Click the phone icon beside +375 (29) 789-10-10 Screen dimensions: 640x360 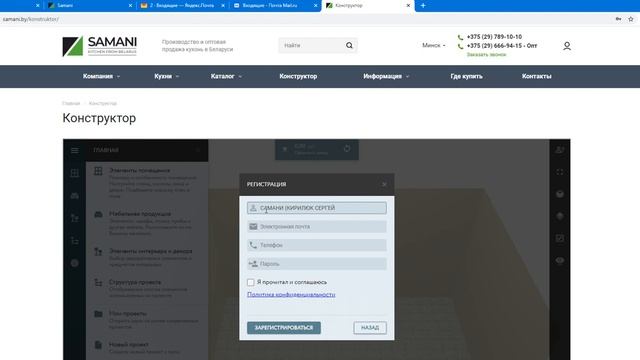point(460,37)
